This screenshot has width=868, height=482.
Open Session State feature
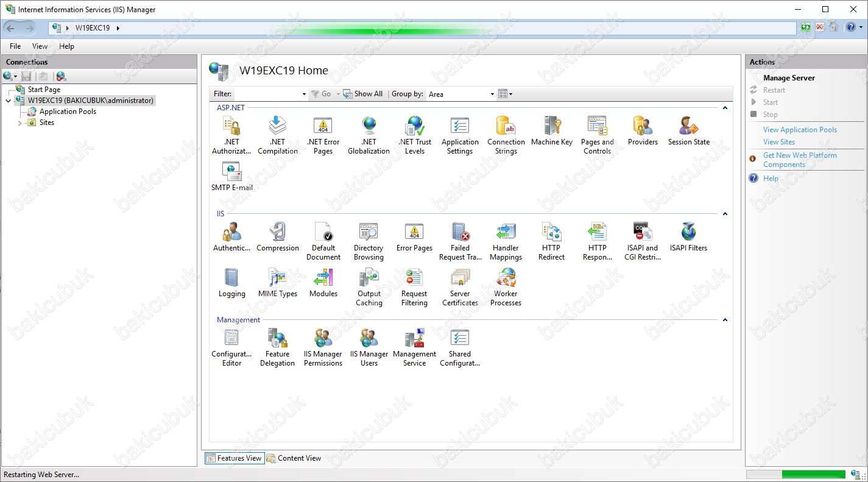(x=689, y=132)
